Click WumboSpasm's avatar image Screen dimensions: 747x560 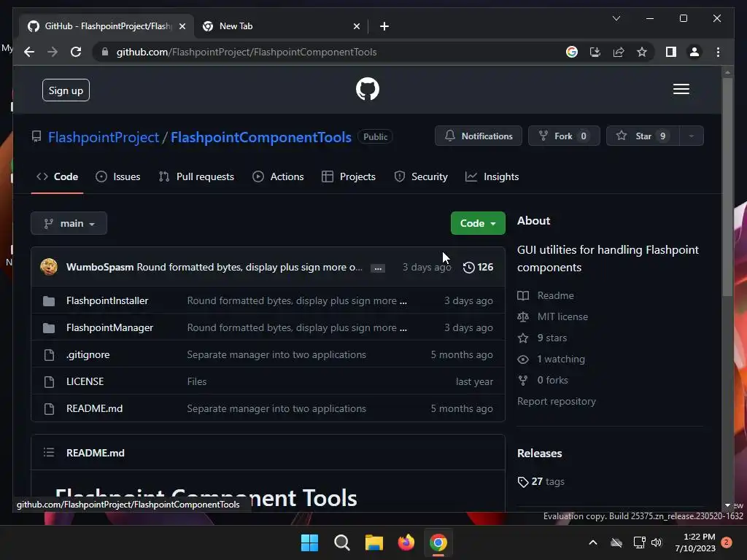tap(49, 267)
